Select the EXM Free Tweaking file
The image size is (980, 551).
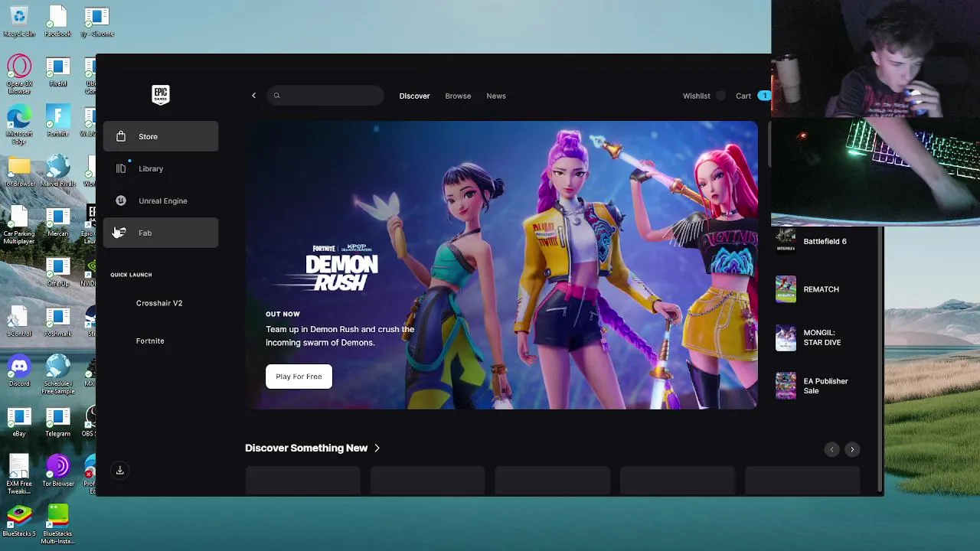[x=19, y=475]
